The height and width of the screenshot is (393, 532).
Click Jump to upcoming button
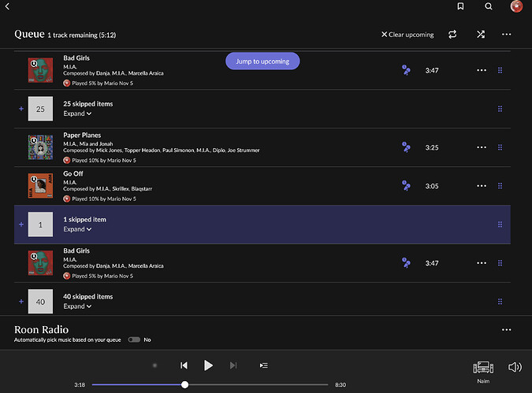(x=262, y=61)
